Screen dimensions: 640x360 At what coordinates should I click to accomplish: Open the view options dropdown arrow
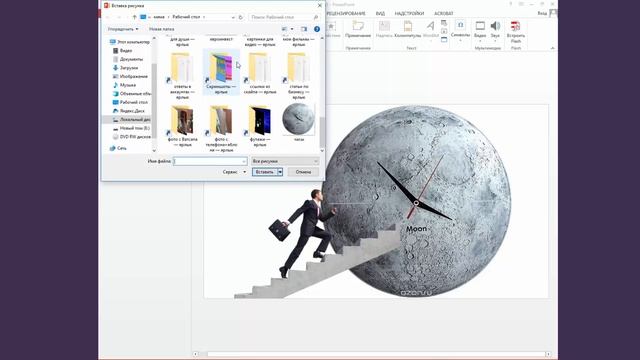[x=291, y=29]
